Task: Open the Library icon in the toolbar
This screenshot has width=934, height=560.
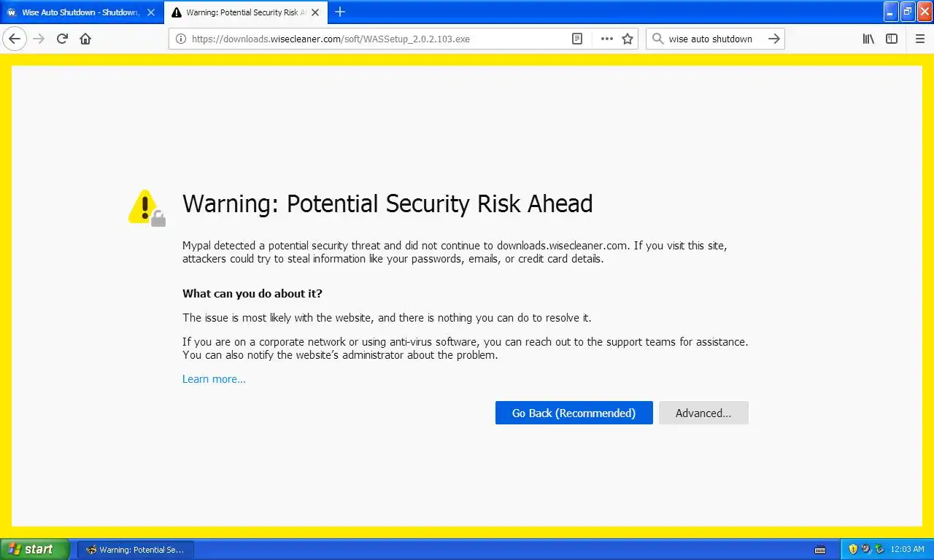Action: (x=868, y=39)
